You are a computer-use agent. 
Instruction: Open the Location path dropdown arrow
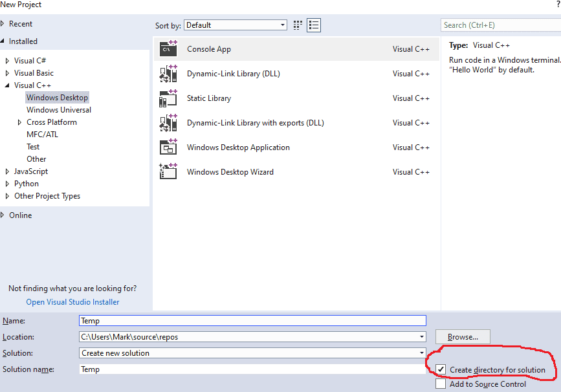click(421, 337)
